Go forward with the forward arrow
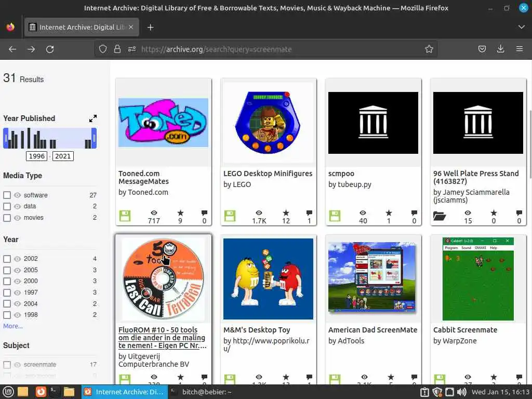The height and width of the screenshot is (399, 532). [31, 49]
